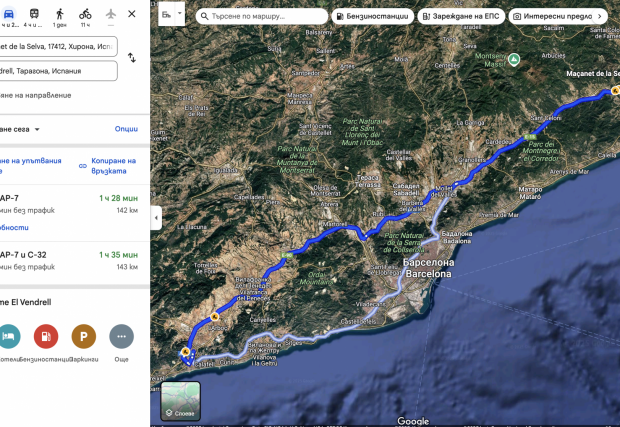Expand the input language dropdown arrow
The height and width of the screenshot is (427, 620).
180,13
